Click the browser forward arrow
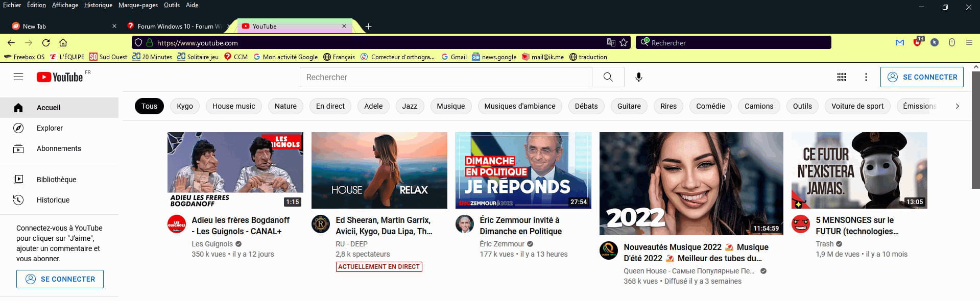The height and width of the screenshot is (301, 980). tap(29, 43)
